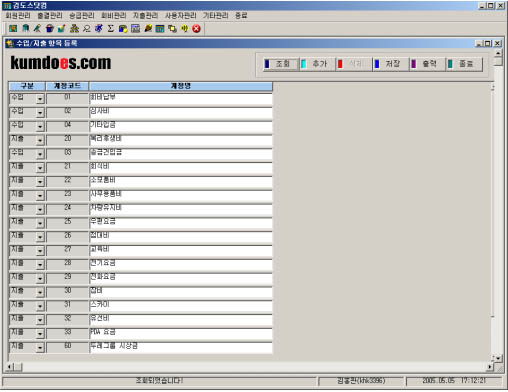This screenshot has width=508, height=392.
Task: Click the group of people toolbar icon
Action: [74, 29]
